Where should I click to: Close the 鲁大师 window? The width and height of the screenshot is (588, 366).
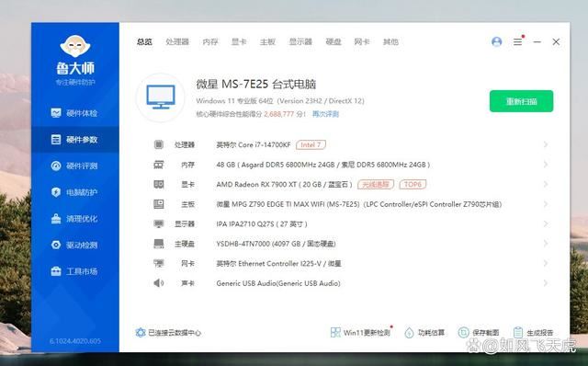tap(556, 41)
